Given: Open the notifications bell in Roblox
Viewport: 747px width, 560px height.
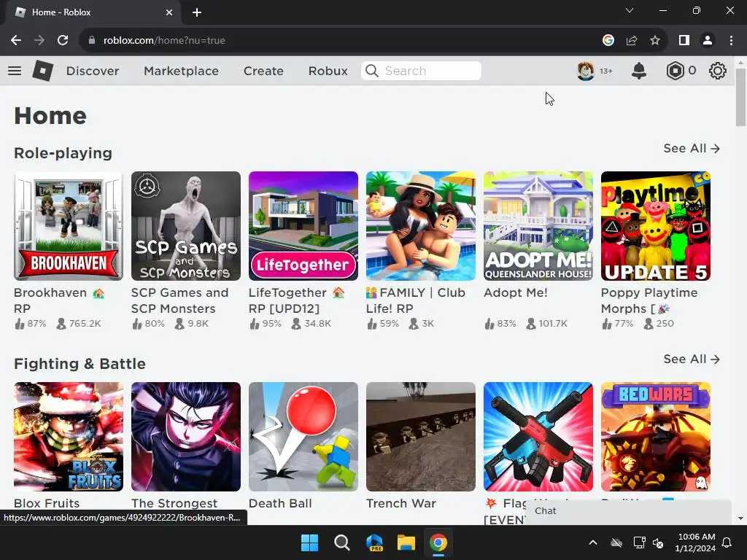Looking at the screenshot, I should (639, 71).
